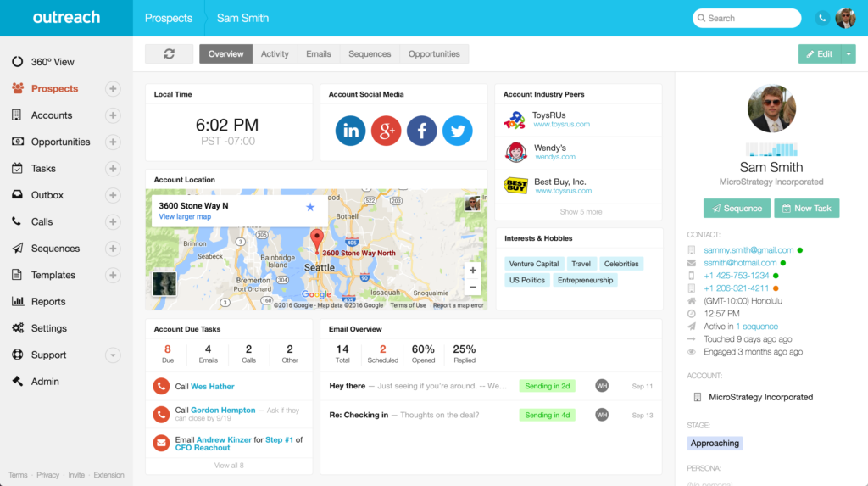Open the user avatar in header

[x=845, y=19]
